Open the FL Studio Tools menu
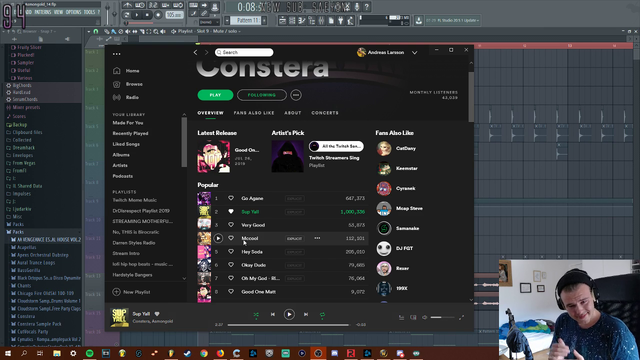This screenshot has height=360, width=640. [89, 12]
